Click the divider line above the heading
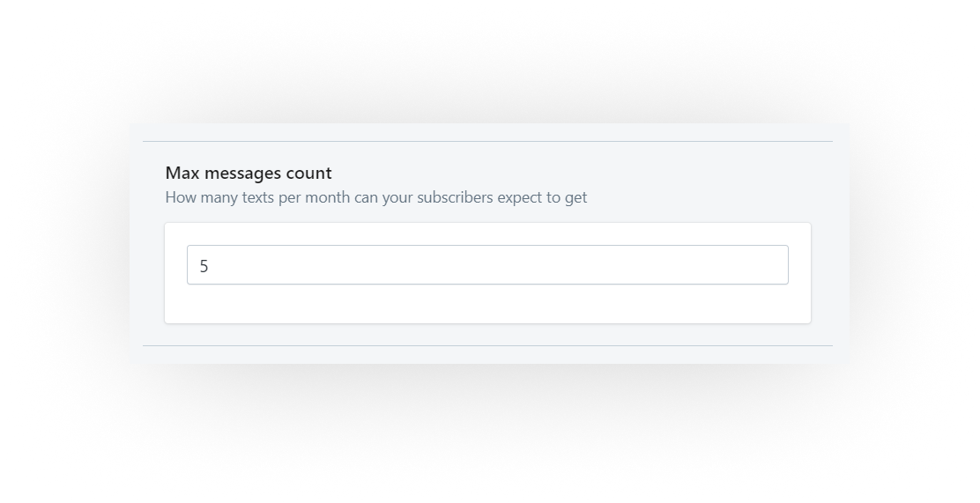The width and height of the screenshot is (980, 503). (487, 141)
